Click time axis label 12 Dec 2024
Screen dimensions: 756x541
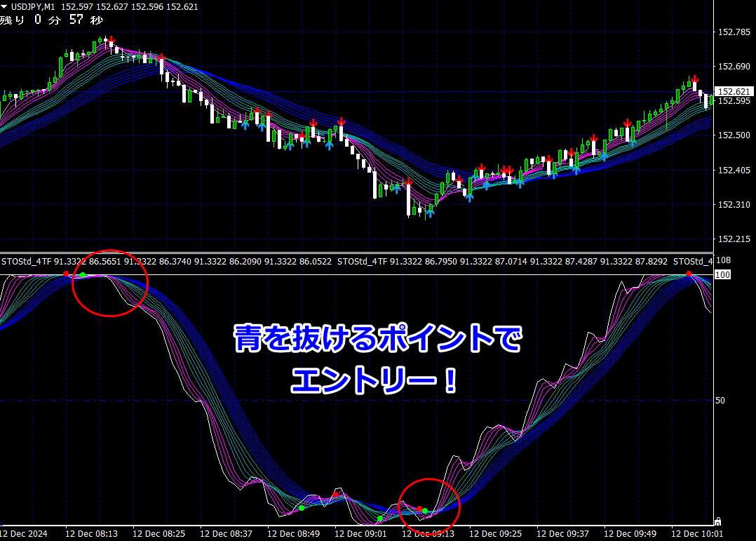pos(24,534)
